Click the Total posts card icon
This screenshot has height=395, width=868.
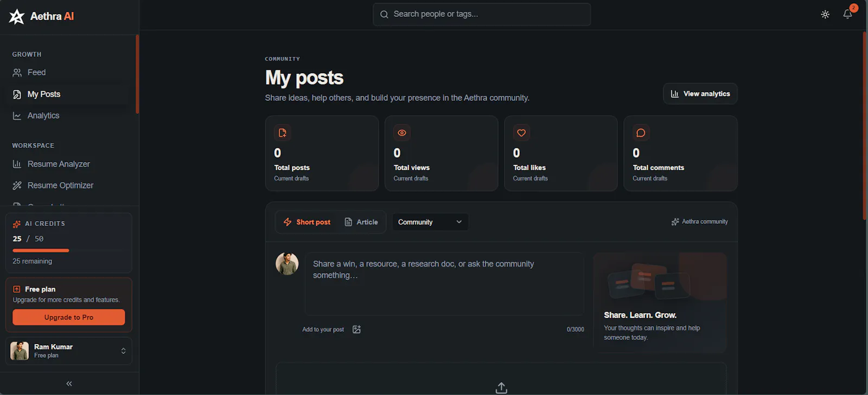(x=283, y=133)
